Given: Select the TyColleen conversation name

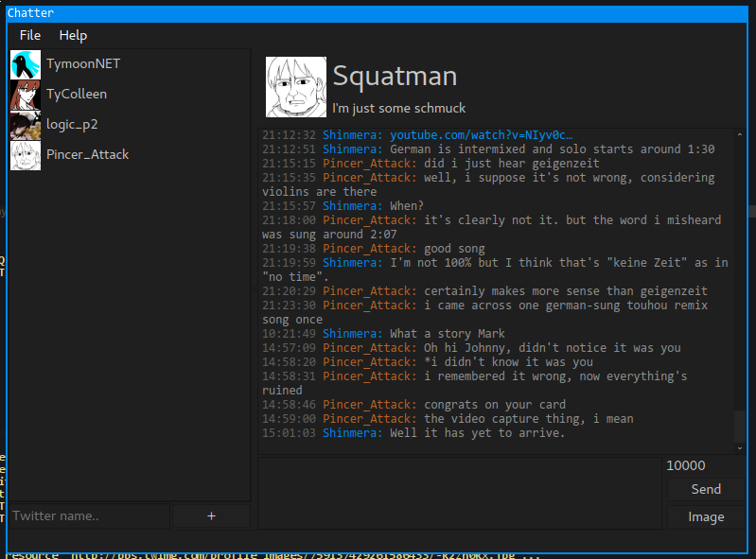Looking at the screenshot, I should click(x=77, y=95).
